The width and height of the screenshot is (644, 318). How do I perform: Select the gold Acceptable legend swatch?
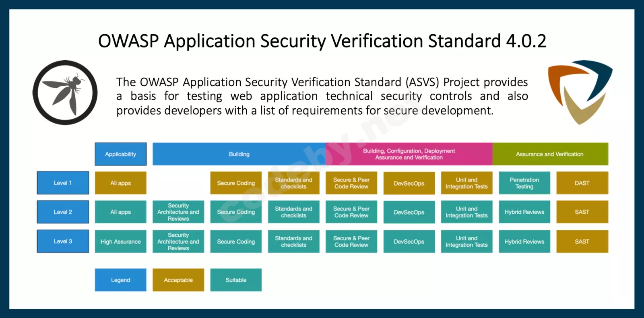pyautogui.click(x=178, y=280)
